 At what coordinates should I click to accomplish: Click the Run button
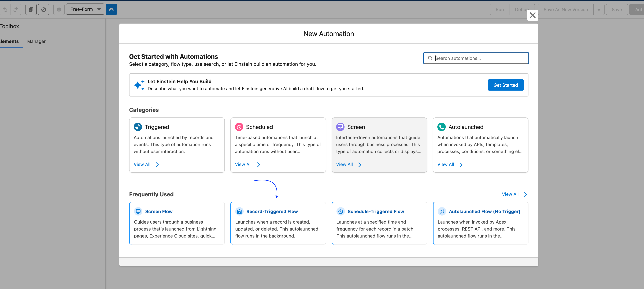pos(499,9)
